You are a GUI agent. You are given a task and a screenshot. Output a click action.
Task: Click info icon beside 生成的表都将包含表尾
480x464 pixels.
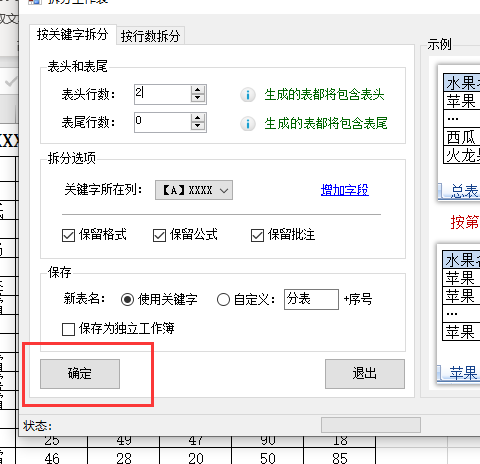(x=248, y=124)
